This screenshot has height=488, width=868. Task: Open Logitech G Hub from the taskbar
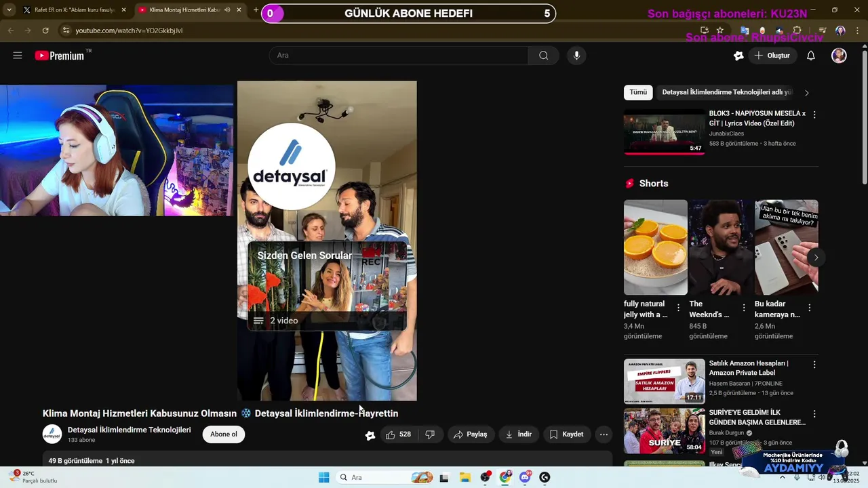545,477
